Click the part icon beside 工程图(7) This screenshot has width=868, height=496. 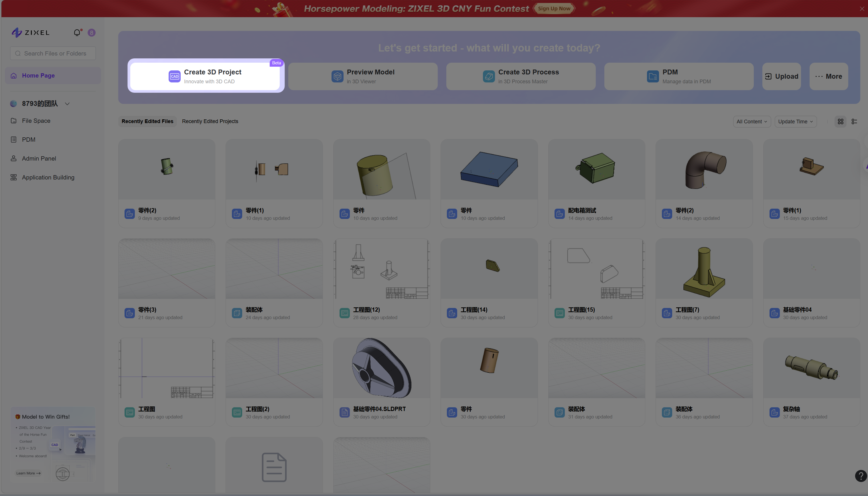[667, 313]
